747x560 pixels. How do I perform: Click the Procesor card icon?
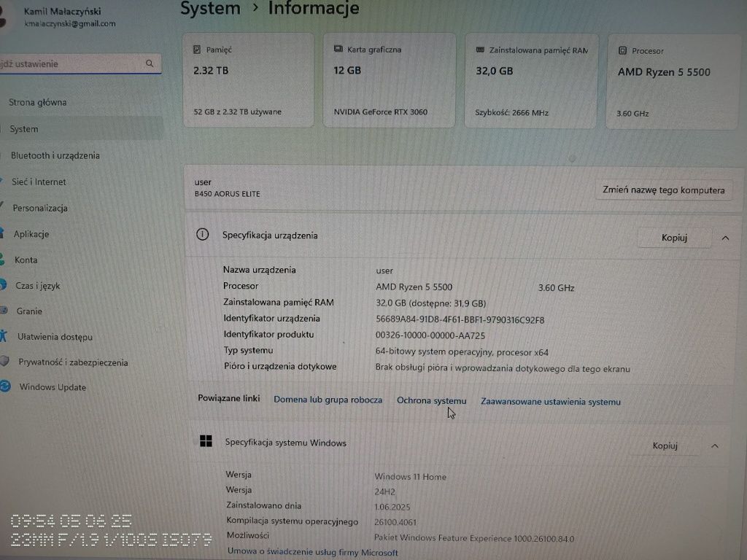click(622, 50)
